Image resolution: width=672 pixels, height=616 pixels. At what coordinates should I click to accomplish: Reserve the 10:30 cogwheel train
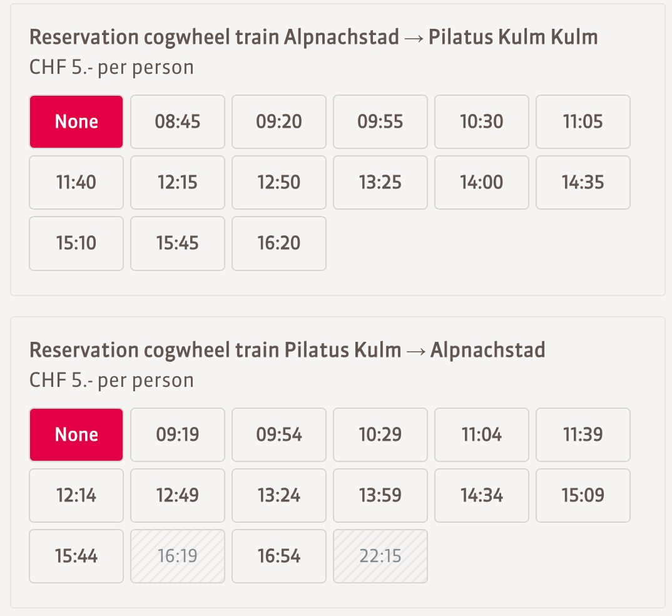(482, 121)
